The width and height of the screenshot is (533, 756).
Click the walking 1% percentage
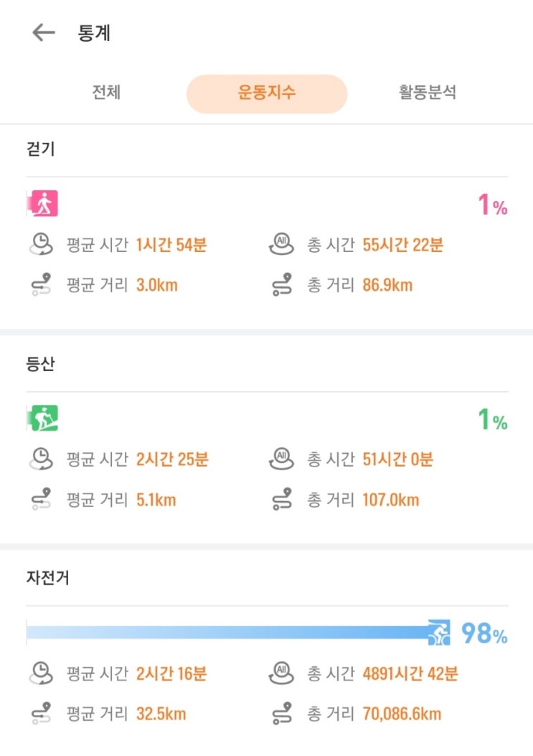[493, 207]
